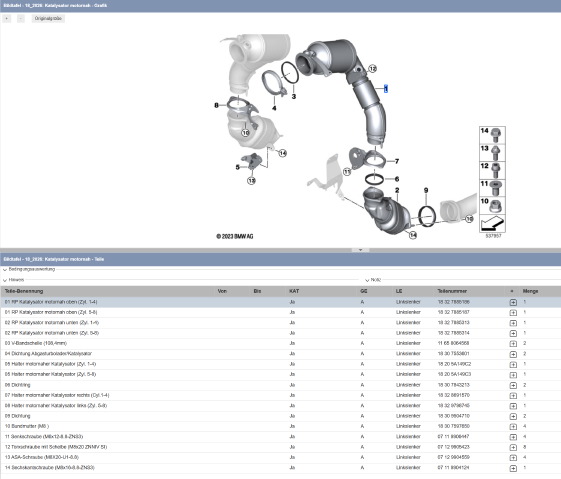Click the LE column header
Image resolution: width=561 pixels, height=479 pixels.
click(399, 291)
